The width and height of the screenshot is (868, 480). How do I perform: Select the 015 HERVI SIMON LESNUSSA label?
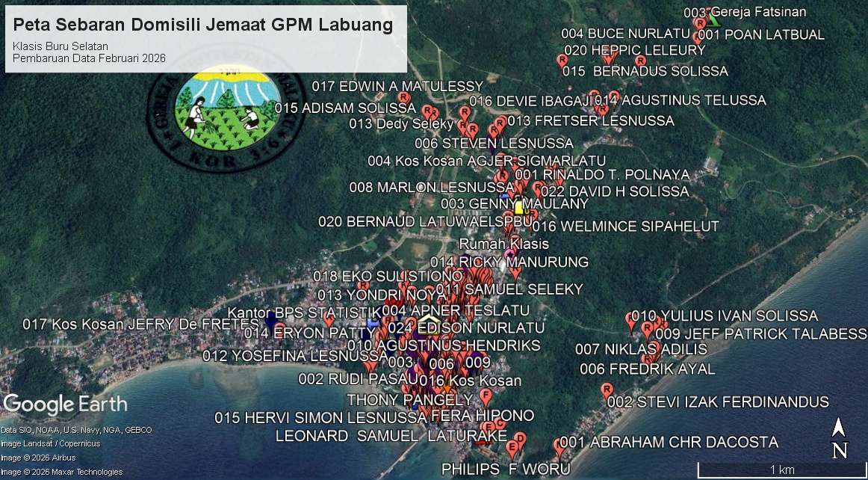(321, 417)
